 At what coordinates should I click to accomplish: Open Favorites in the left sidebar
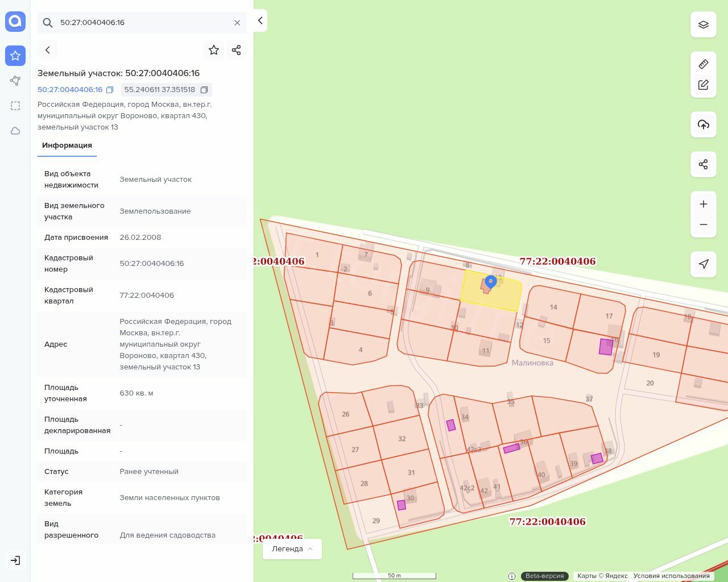[x=15, y=56]
